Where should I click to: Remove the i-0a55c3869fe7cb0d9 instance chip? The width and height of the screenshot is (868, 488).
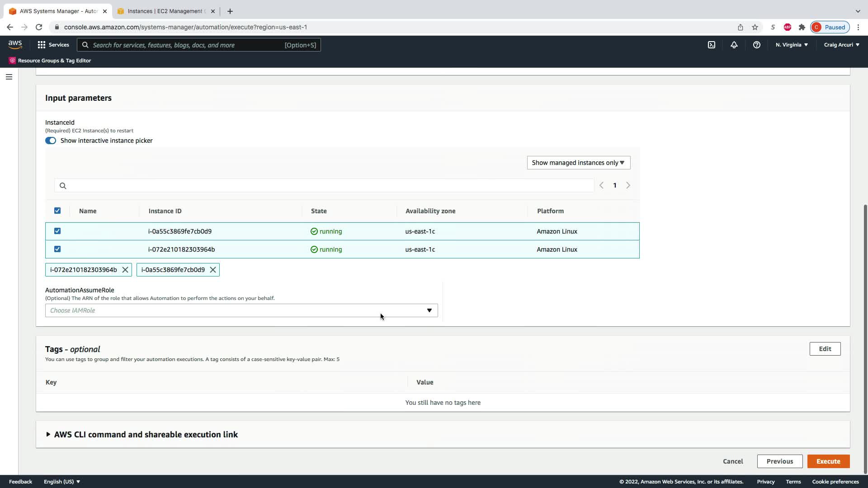click(x=213, y=270)
